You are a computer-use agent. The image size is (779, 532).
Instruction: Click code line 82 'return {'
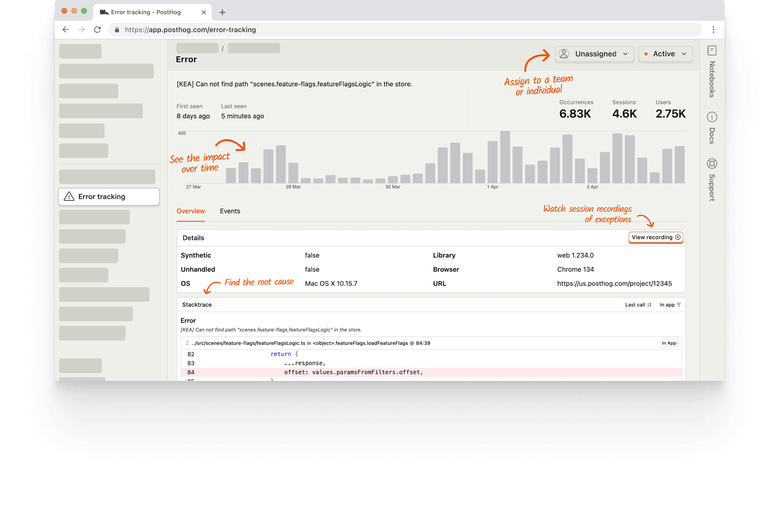tap(431, 354)
